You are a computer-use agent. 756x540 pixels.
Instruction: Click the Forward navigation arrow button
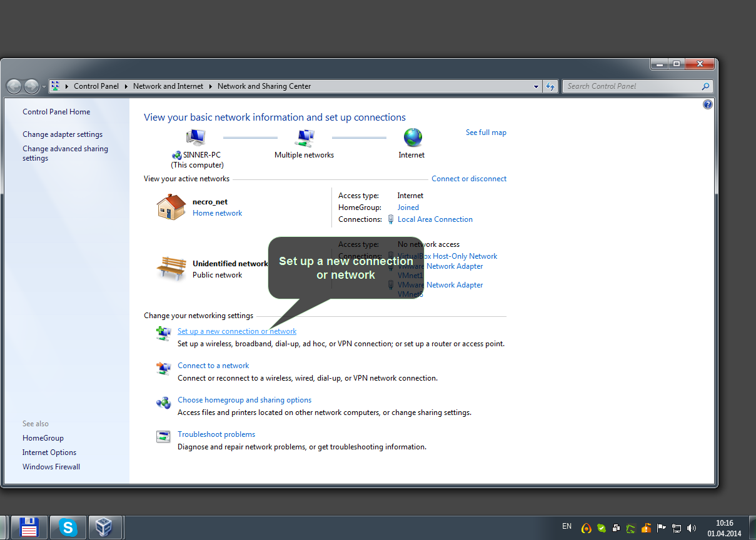(31, 86)
